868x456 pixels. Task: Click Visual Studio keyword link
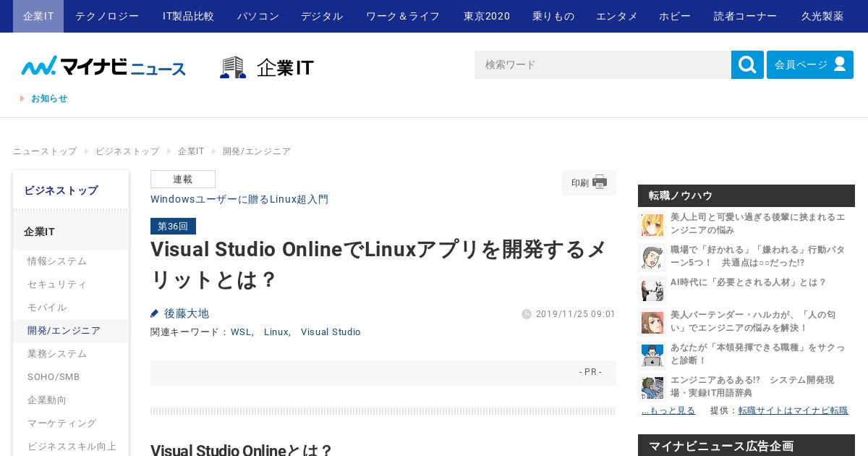click(331, 332)
